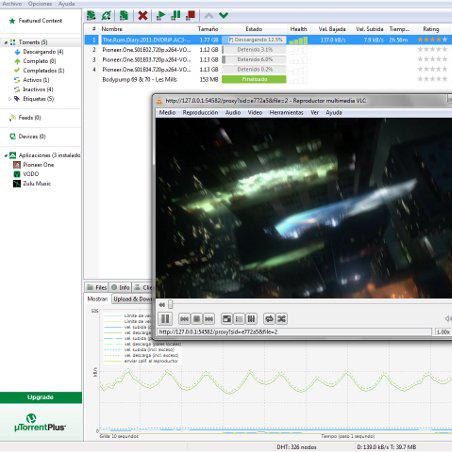This screenshot has width=452, height=452.
Task: Toggle loop mode in VLC
Action: coord(269,319)
